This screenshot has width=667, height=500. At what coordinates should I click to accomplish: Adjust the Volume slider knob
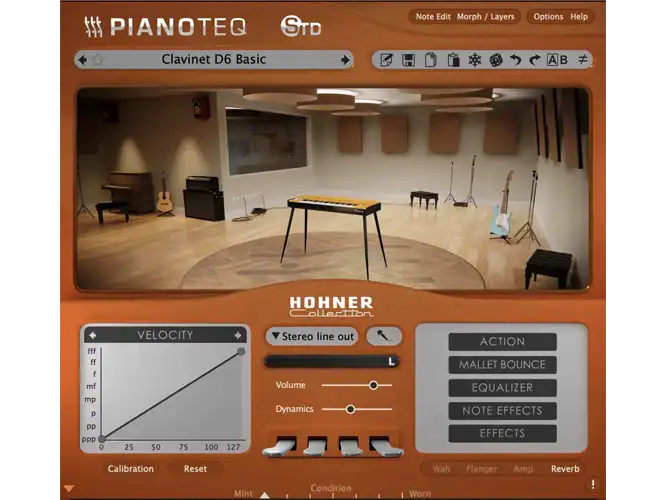(373, 385)
